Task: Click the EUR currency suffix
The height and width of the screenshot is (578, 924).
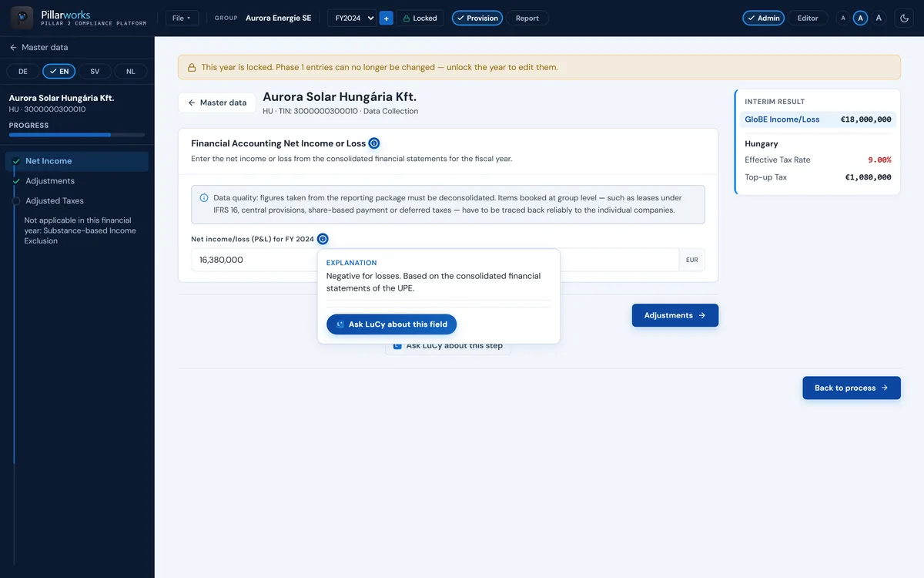Action: click(691, 260)
